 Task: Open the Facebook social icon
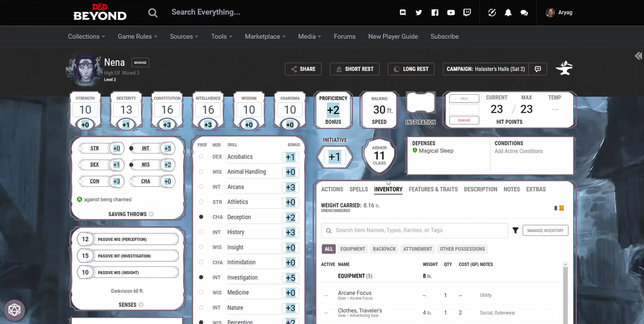pyautogui.click(x=435, y=13)
